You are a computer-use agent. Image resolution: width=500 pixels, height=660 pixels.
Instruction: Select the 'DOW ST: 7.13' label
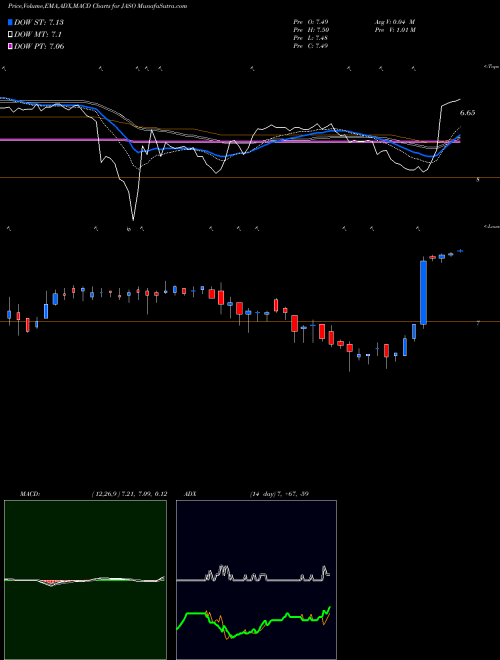(x=39, y=22)
